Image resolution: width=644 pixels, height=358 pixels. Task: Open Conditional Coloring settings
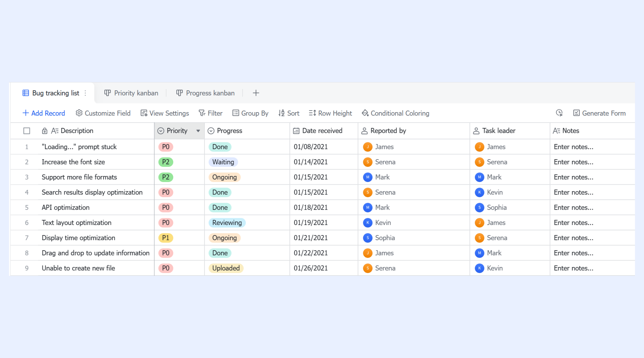[395, 113]
